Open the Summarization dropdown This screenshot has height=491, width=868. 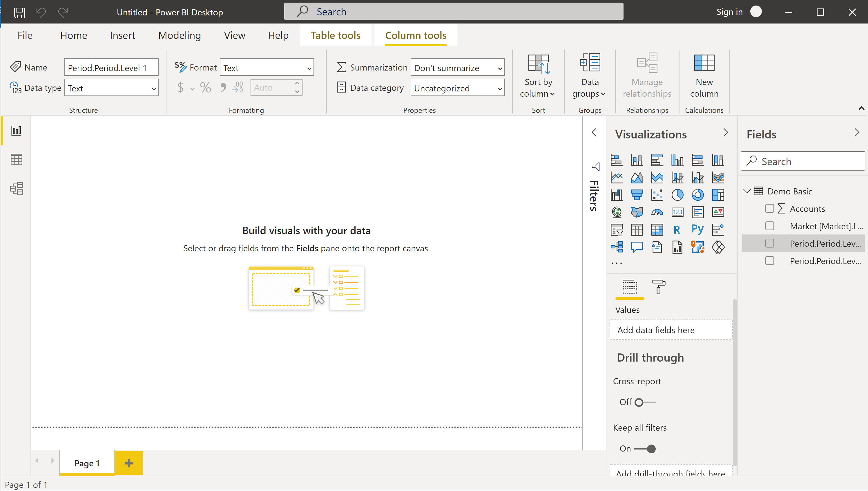(457, 68)
